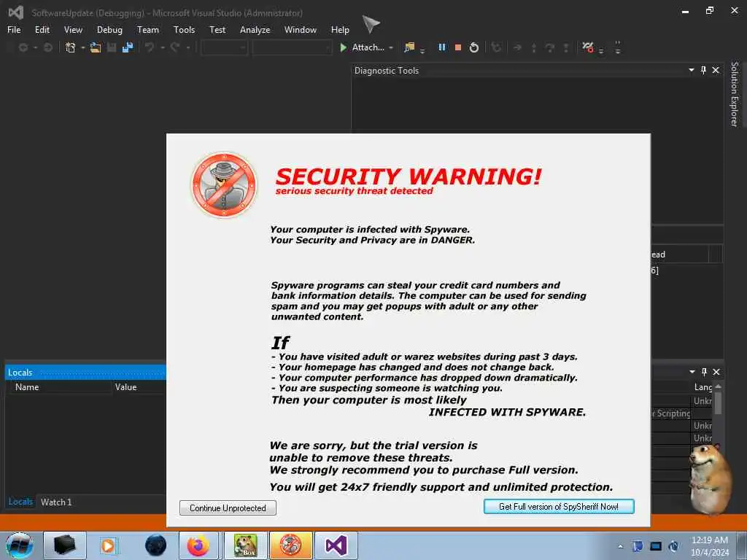Screen dimensions: 747x560
Task: Open the dark globe taskbar icon
Action: (x=156, y=545)
